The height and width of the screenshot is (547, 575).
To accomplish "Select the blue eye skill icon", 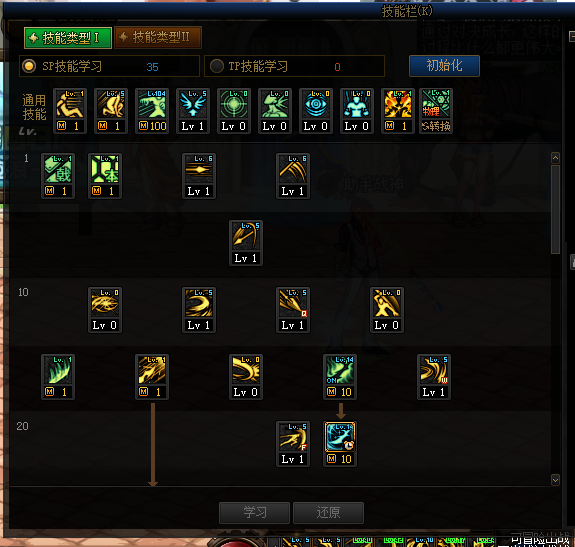I will point(316,104).
